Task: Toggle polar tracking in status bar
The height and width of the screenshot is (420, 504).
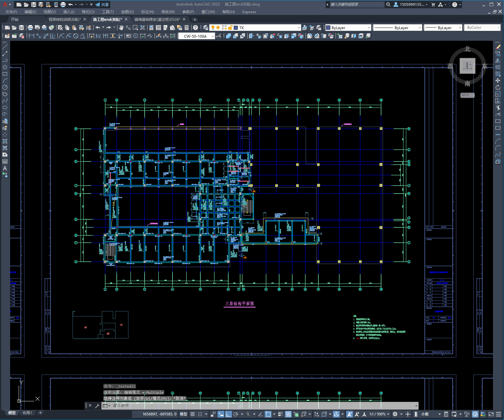Action: pyautogui.click(x=236, y=414)
